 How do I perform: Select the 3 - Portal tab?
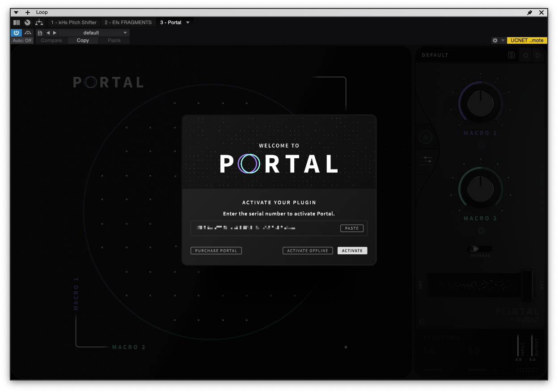coord(171,22)
